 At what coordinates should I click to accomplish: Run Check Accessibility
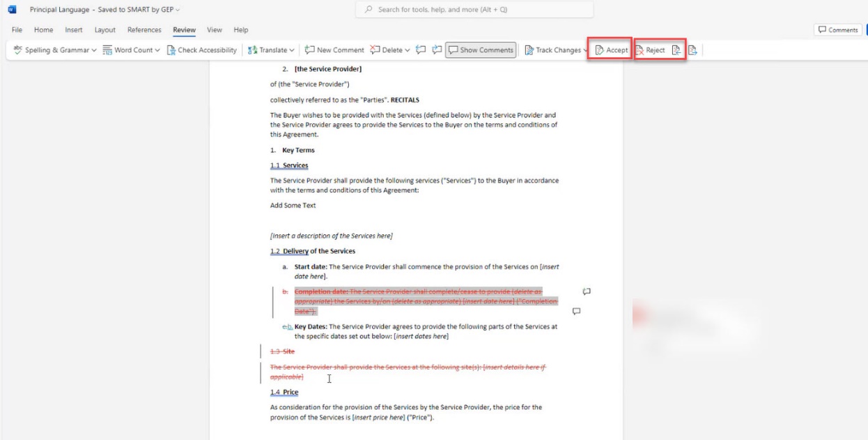tap(202, 50)
